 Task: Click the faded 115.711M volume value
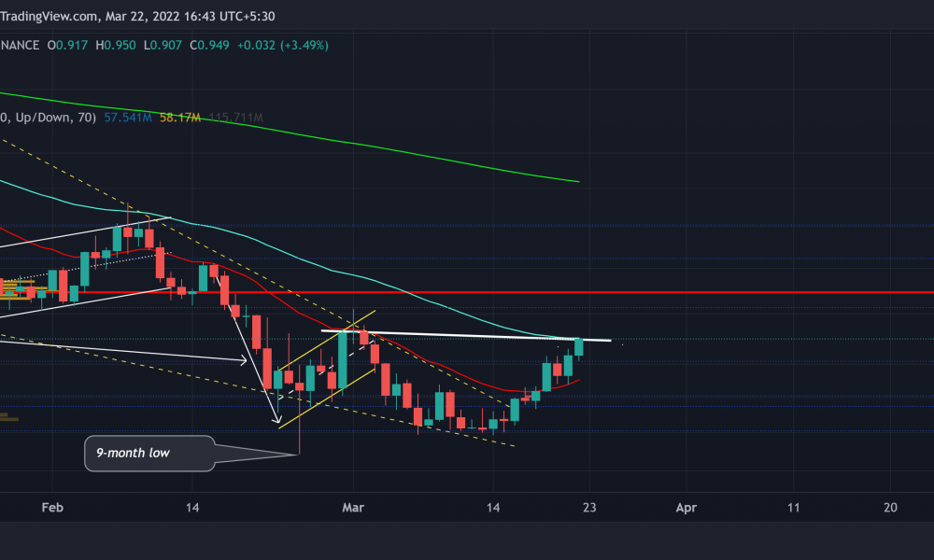click(x=236, y=118)
